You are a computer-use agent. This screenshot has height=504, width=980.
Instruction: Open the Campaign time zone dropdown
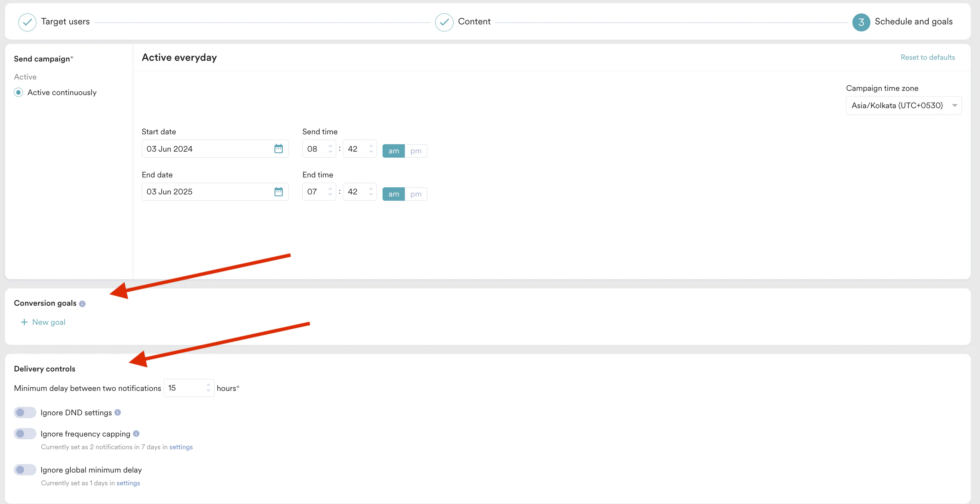point(904,105)
